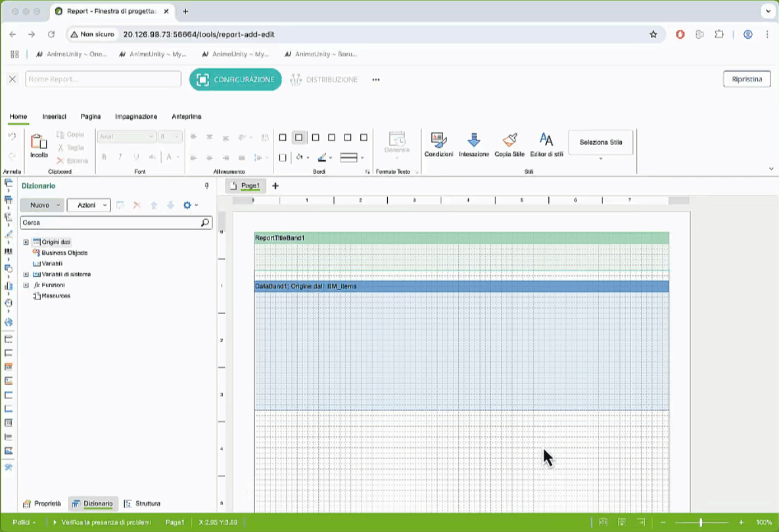Image resolution: width=779 pixels, height=532 pixels.
Task: Click the Elimina delete icon
Action: tap(72, 161)
